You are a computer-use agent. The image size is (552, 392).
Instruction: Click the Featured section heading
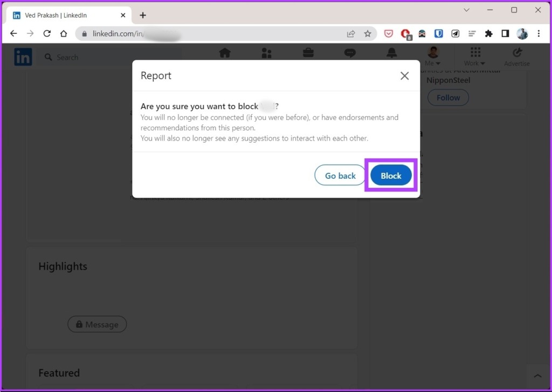(59, 373)
